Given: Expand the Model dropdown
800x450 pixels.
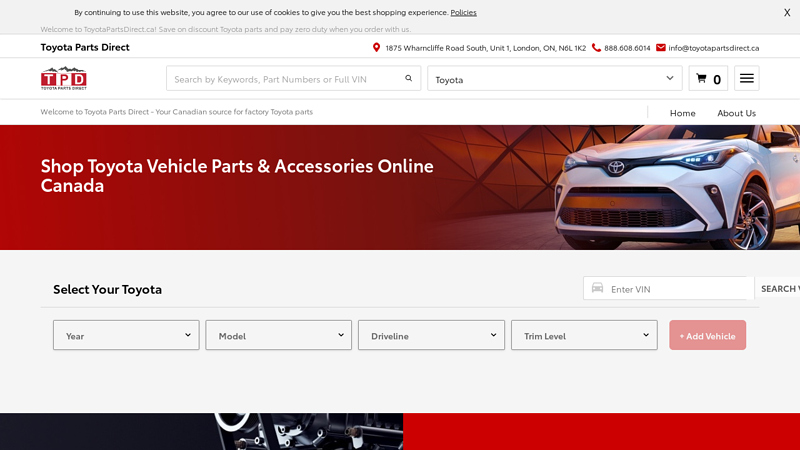Looking at the screenshot, I should [x=279, y=335].
